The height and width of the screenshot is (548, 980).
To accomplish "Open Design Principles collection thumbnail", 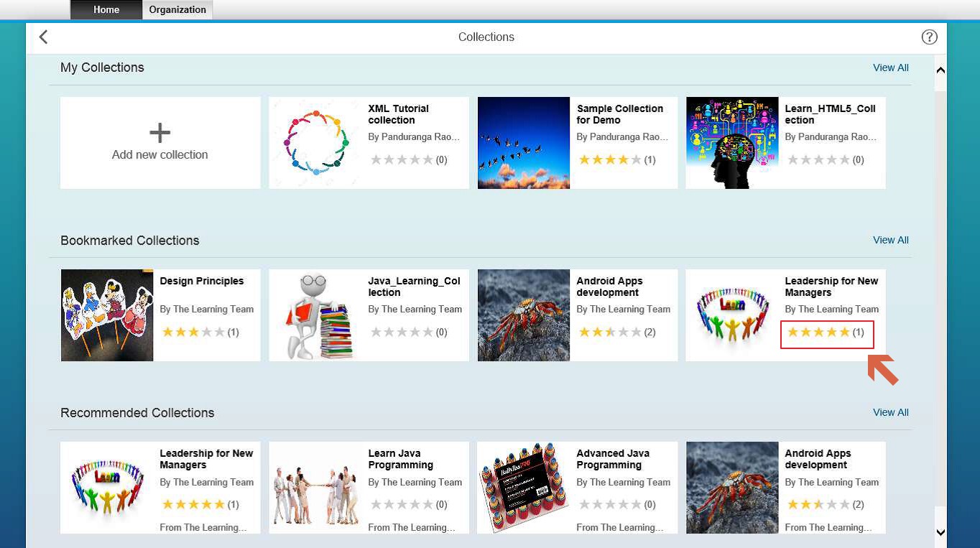I will pyautogui.click(x=107, y=315).
